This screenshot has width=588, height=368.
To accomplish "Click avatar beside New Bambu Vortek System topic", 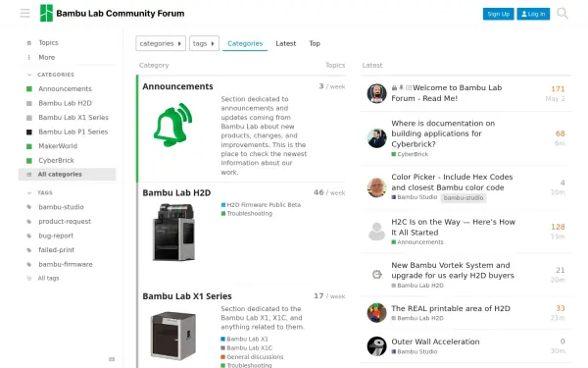I will tap(376, 275).
